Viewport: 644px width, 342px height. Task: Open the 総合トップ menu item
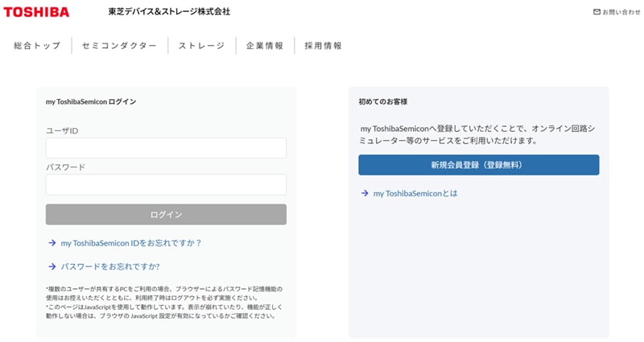(37, 46)
